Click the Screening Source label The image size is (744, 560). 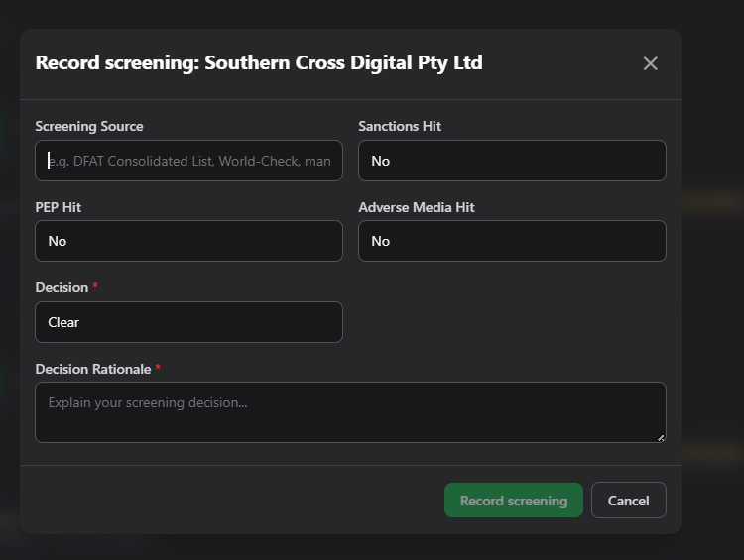coord(89,126)
